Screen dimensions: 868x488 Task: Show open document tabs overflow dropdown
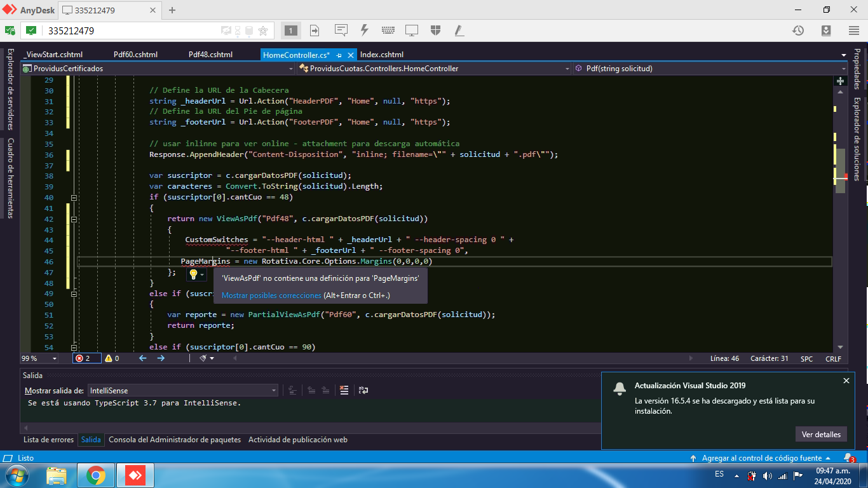click(843, 55)
